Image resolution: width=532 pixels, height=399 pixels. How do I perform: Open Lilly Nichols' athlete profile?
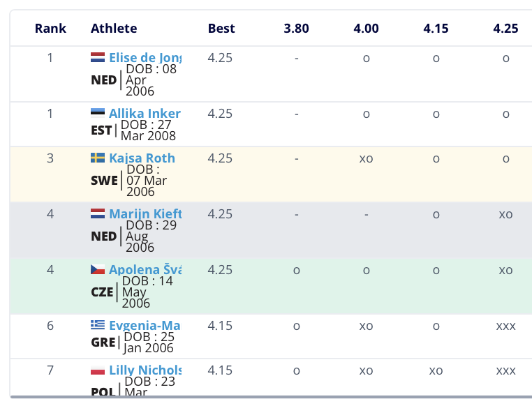(145, 370)
